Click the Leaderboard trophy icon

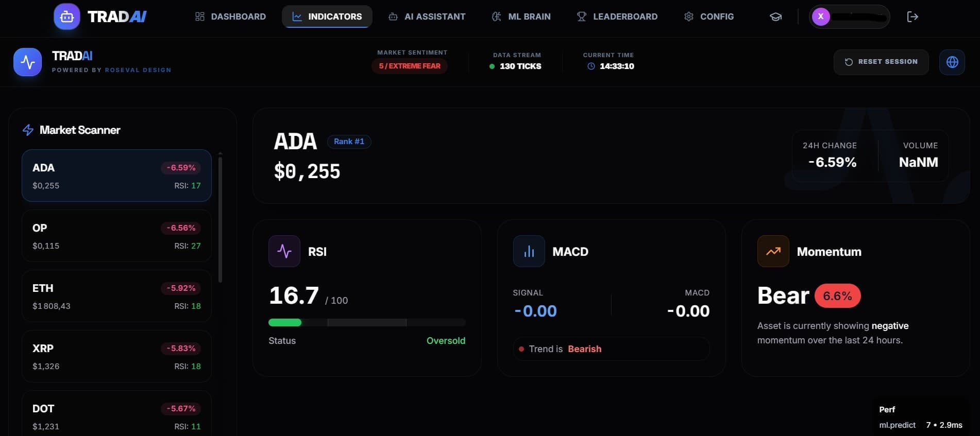pyautogui.click(x=581, y=16)
